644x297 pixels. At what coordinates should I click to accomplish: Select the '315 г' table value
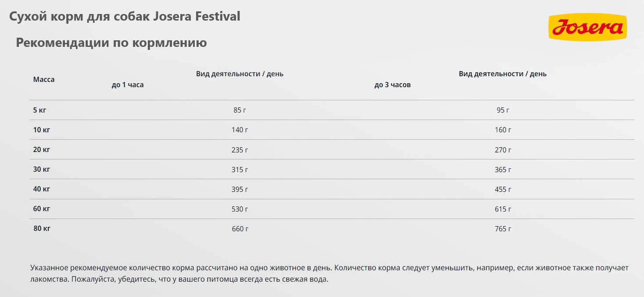(x=240, y=170)
